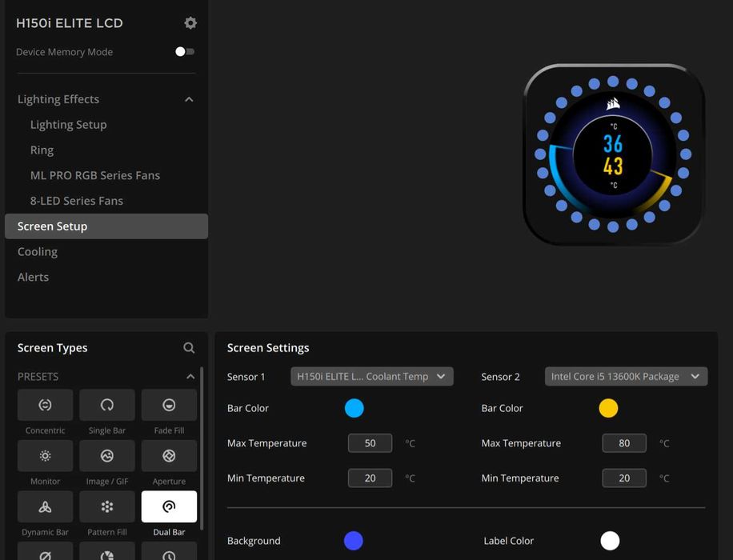Open H150i ELITE LCD device settings gear
Viewport: 733px width, 560px height.
[x=190, y=23]
